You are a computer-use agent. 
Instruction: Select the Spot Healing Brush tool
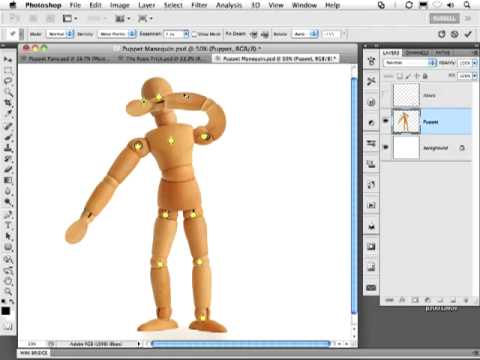tap(8, 126)
